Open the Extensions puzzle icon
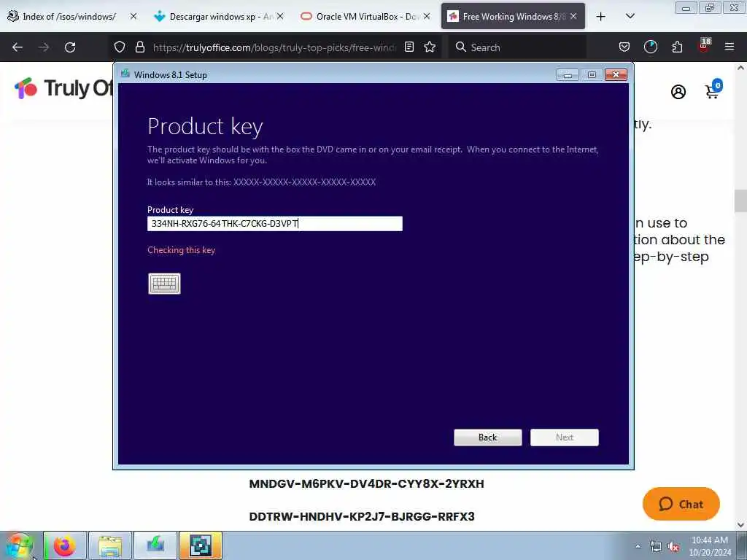 point(677,47)
